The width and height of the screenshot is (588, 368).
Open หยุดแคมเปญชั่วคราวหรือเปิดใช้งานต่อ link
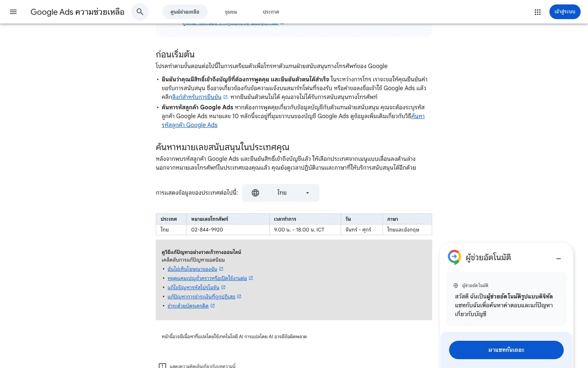pyautogui.click(x=207, y=278)
